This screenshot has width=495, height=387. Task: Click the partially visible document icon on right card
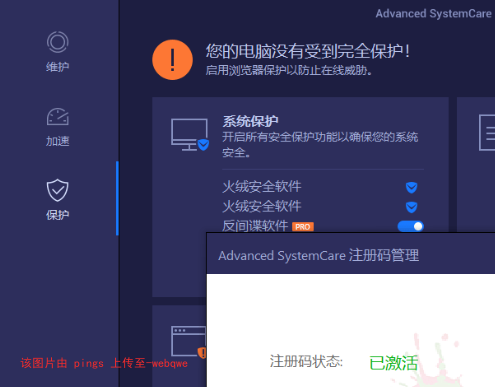coord(487,132)
